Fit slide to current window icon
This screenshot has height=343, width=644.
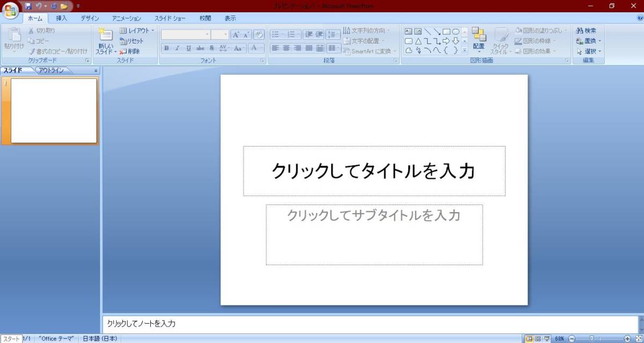[x=638, y=339]
